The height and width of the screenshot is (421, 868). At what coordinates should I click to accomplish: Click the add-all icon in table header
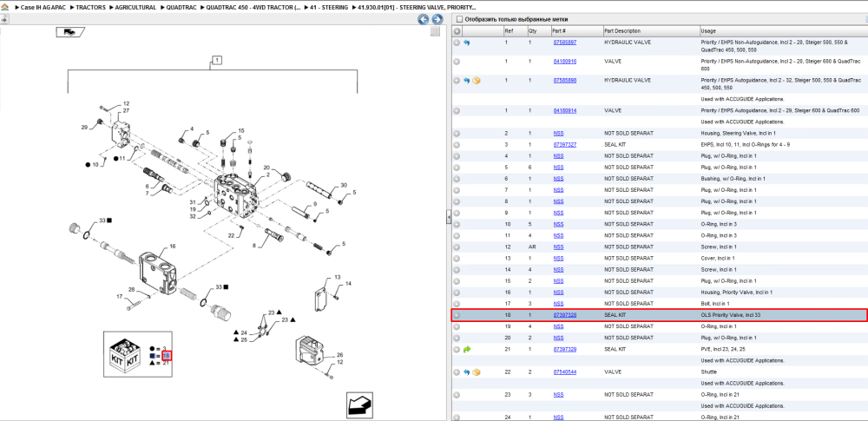click(457, 31)
